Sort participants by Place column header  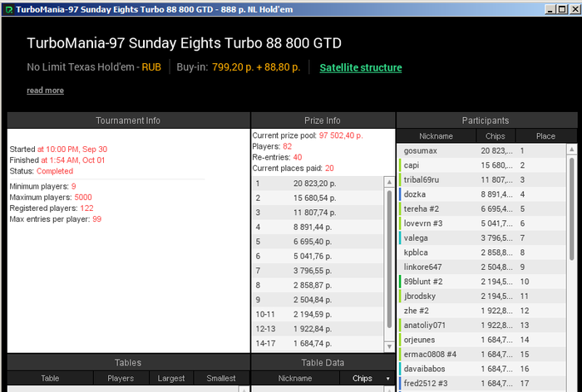coord(545,136)
